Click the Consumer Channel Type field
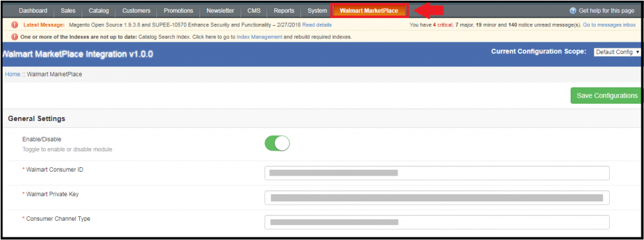The image size is (644, 240). coord(437,223)
